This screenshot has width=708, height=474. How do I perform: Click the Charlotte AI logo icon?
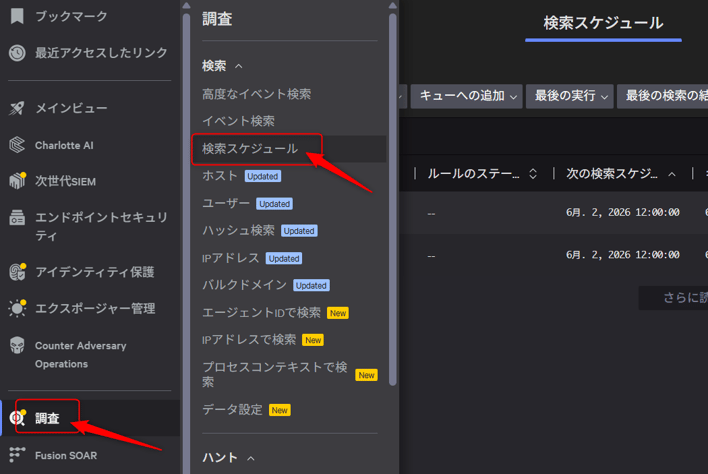(x=17, y=145)
